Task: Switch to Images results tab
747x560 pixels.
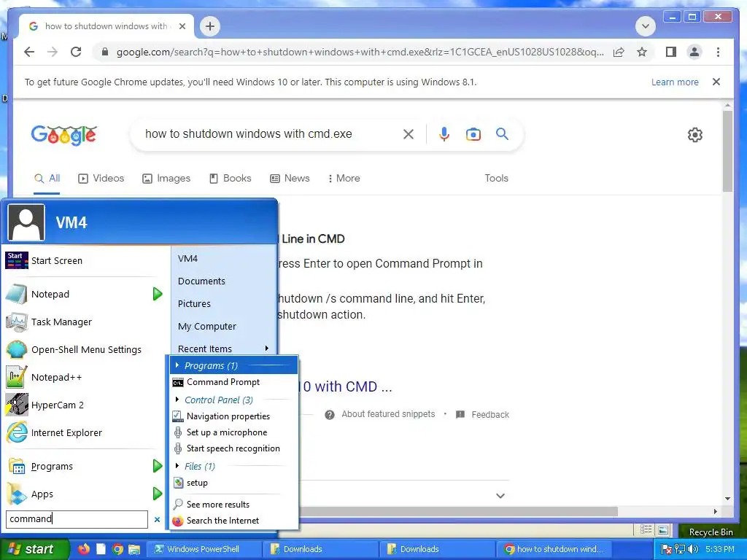Action: [166, 178]
